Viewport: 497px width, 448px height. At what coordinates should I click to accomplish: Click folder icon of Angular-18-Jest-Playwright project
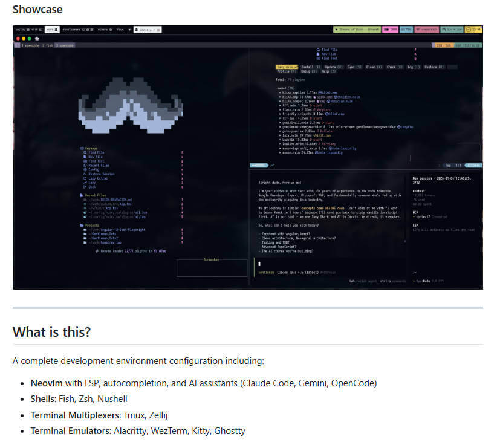coord(85,230)
